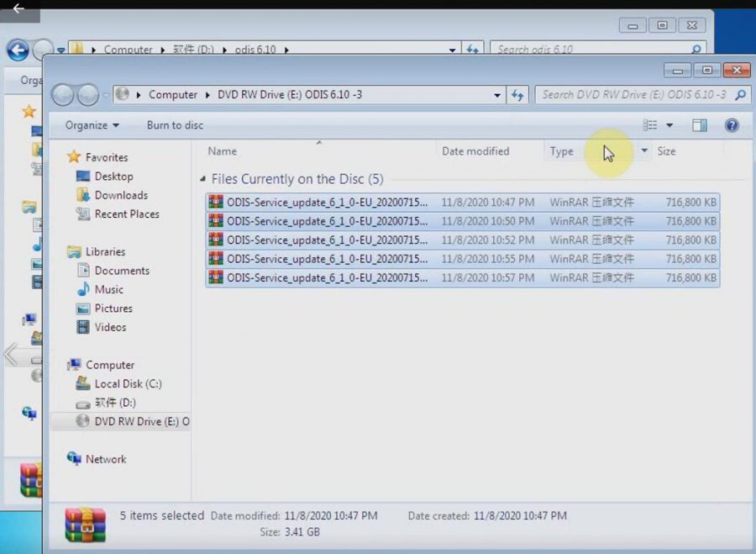Open the change view dropdown arrow
Viewport: 756px width, 554px height.
tap(670, 124)
